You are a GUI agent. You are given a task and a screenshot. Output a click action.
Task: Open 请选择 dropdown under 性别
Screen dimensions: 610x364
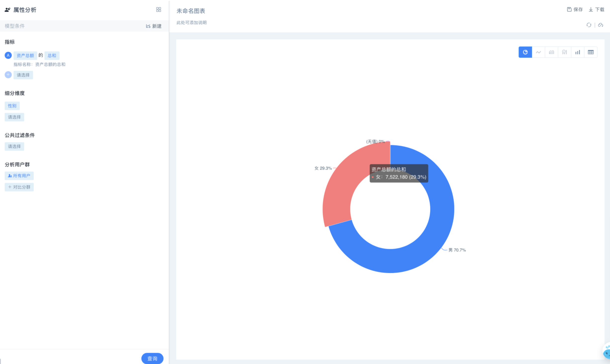point(14,117)
